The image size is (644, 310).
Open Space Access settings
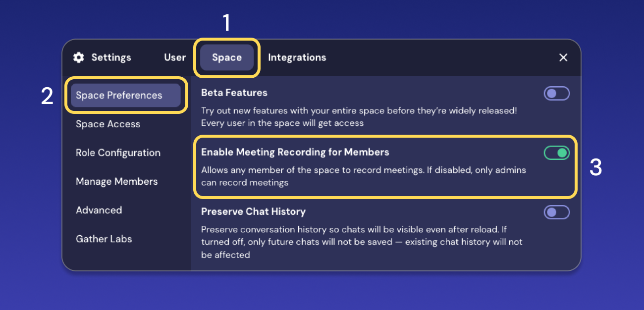pyautogui.click(x=108, y=124)
